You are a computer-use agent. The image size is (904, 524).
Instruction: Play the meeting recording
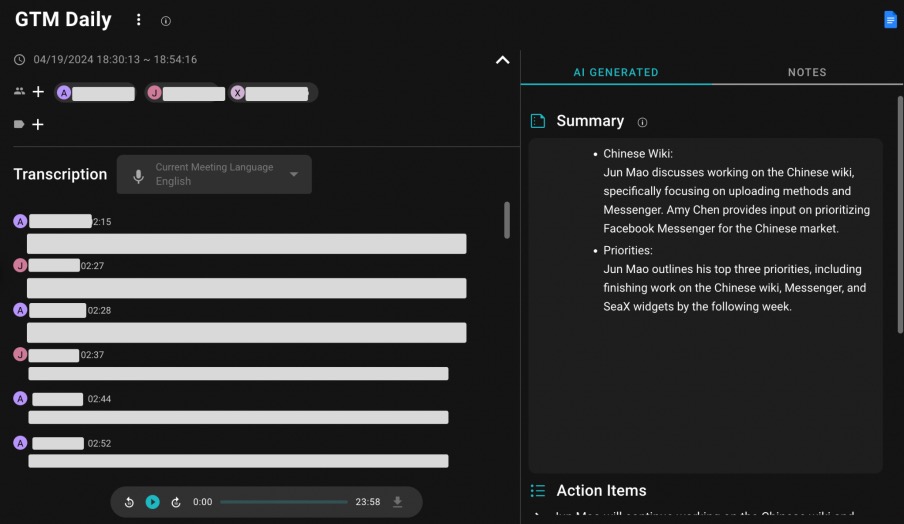point(152,502)
